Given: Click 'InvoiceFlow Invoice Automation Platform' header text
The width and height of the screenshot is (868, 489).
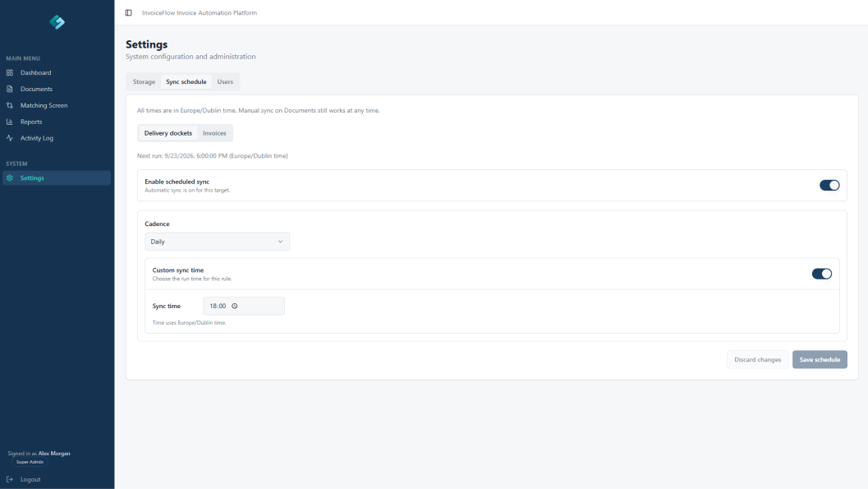Looking at the screenshot, I should pyautogui.click(x=200, y=12).
